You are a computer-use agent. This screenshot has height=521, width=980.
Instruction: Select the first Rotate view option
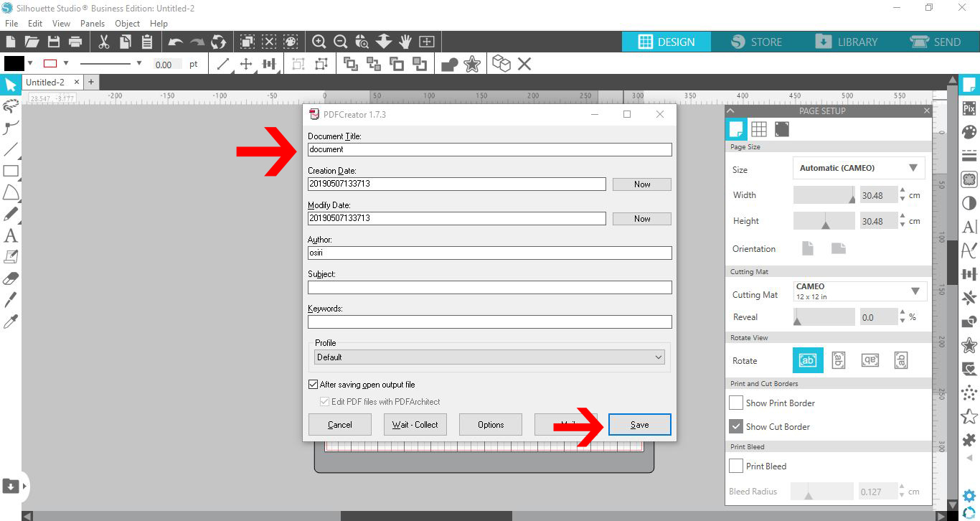(x=807, y=360)
